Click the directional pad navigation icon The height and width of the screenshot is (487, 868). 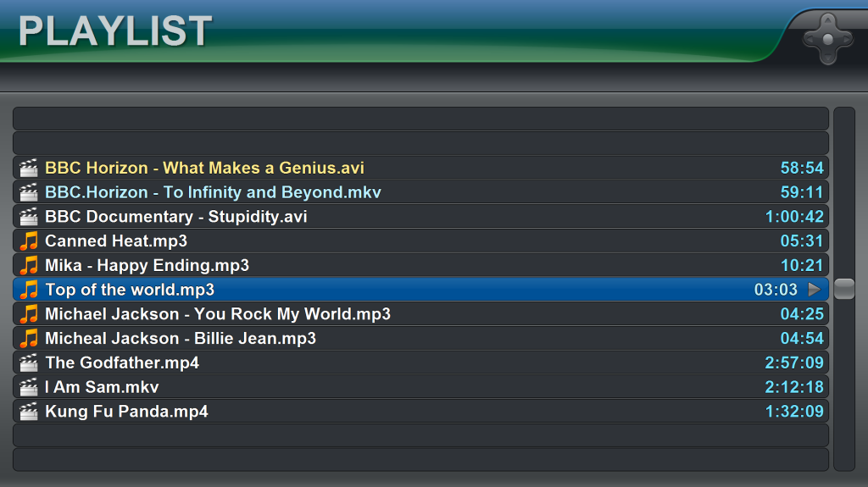[828, 39]
